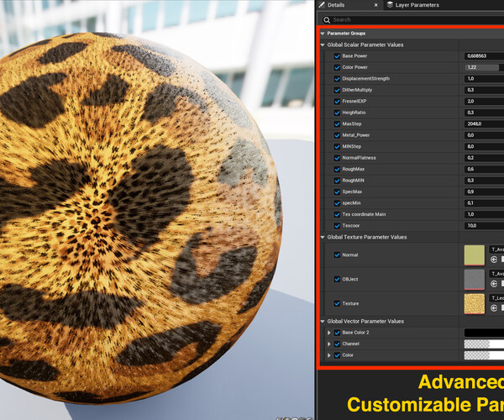The height and width of the screenshot is (420, 504).
Task: Adjust the Color Power 1,22 slider
Action: point(484,67)
